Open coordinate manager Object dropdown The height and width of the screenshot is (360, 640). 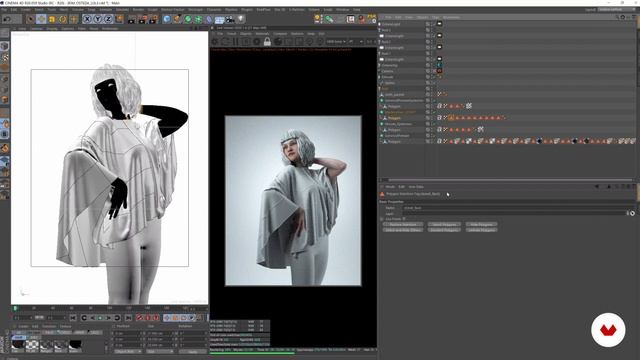[128, 351]
